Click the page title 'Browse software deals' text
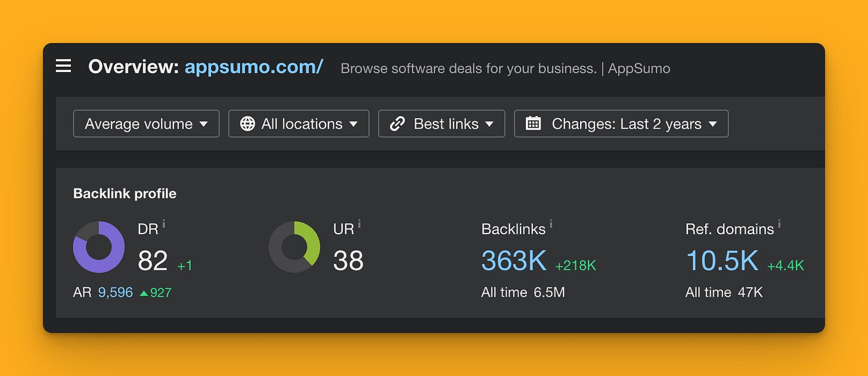 click(506, 69)
